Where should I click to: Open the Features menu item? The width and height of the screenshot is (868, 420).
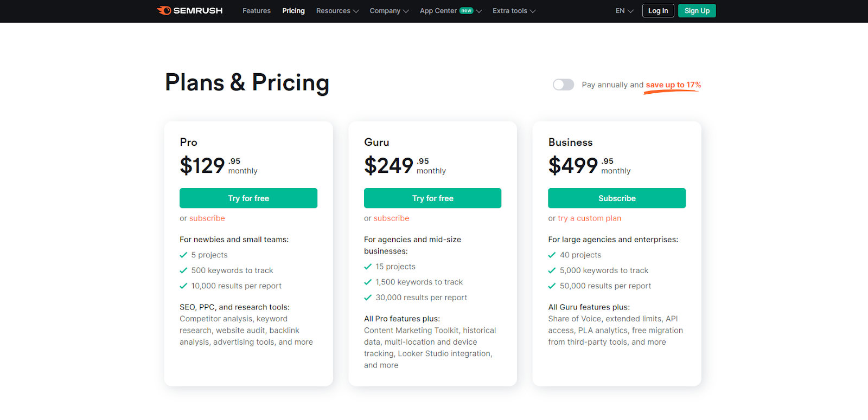coord(257,11)
